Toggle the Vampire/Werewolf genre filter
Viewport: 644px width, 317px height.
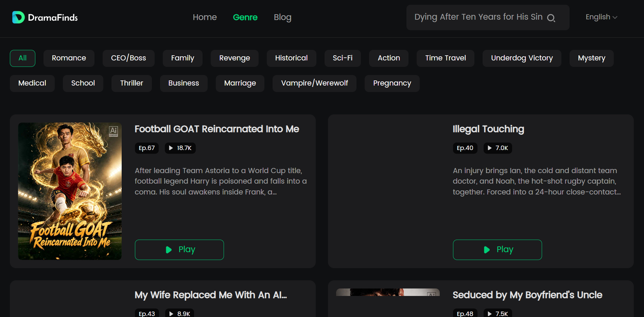click(314, 83)
